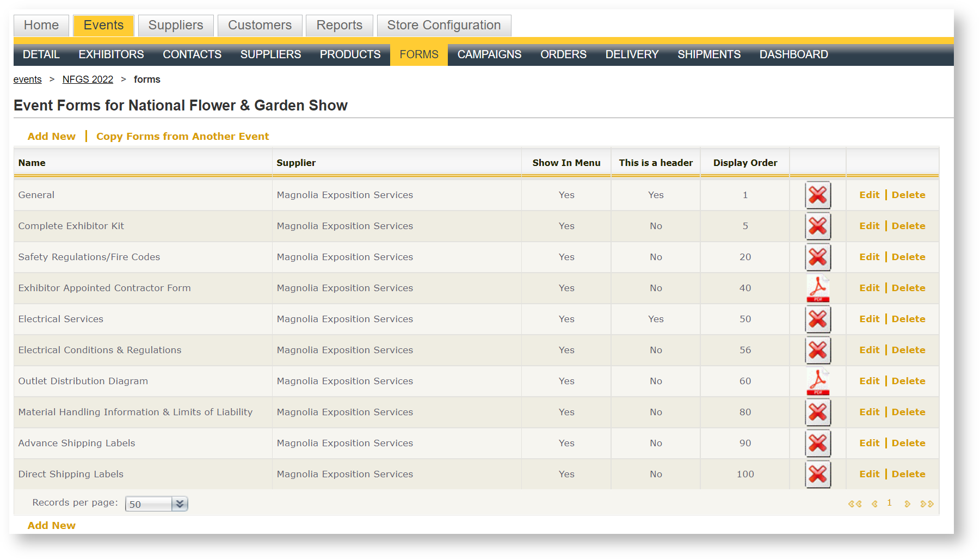Switch to the CAMPAIGNS tab
The height and width of the screenshot is (560, 980).
coord(489,55)
